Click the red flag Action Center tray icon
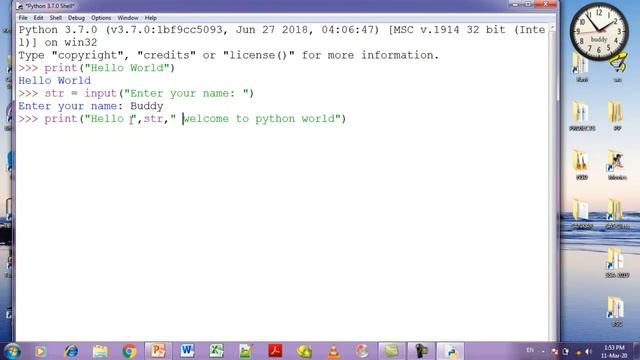The width and height of the screenshot is (640, 360). pyautogui.click(x=554, y=351)
